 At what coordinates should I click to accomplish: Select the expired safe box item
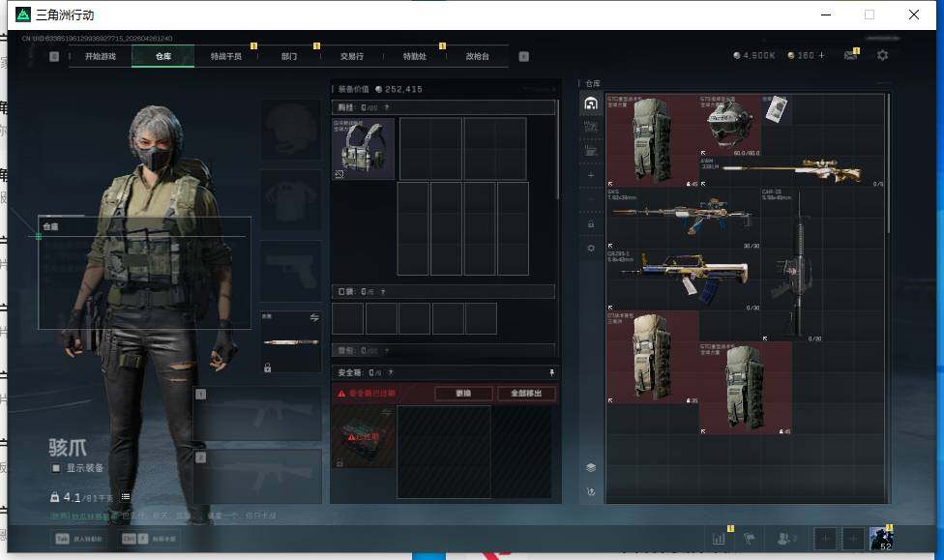(x=363, y=436)
